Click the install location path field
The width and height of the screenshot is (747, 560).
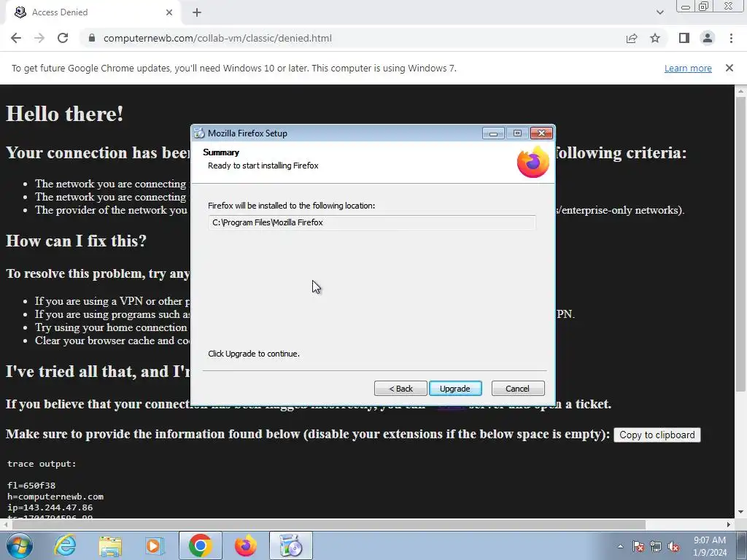pos(371,222)
